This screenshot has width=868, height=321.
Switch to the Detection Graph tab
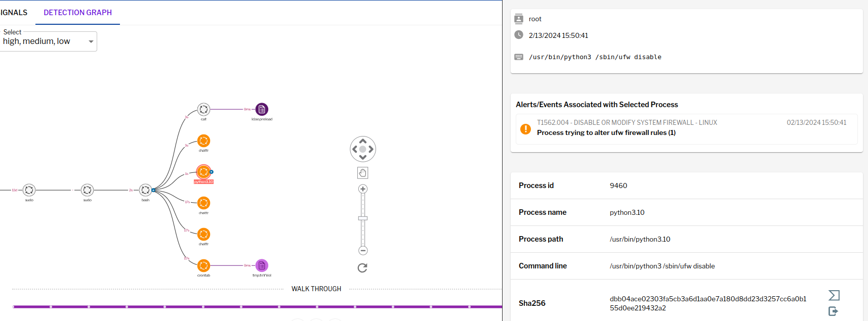click(x=77, y=13)
